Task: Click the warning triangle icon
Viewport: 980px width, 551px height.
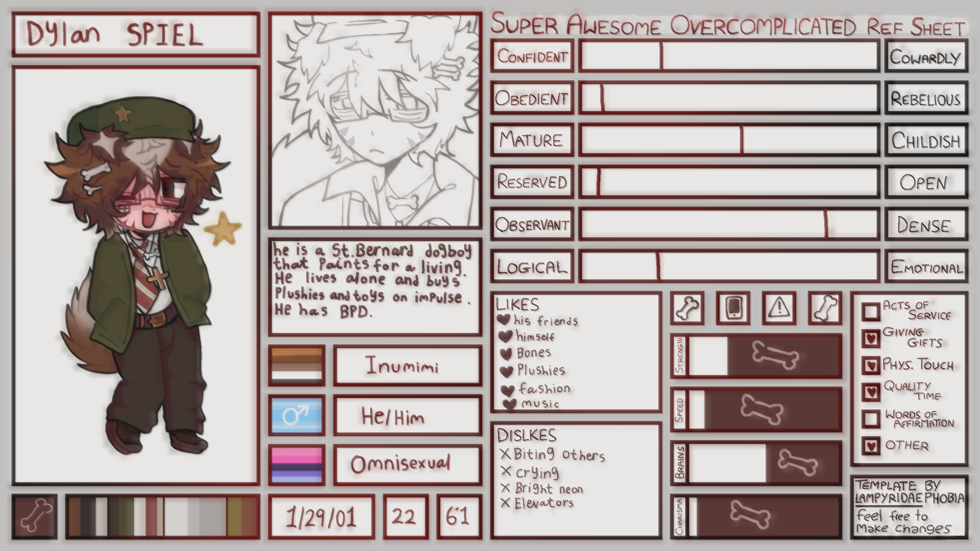Action: (x=779, y=308)
